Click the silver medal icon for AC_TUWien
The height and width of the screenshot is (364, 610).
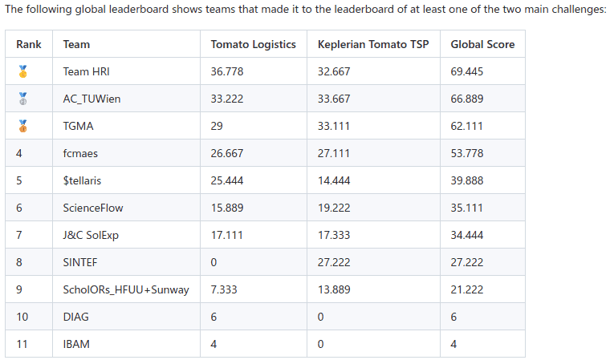click(x=22, y=99)
